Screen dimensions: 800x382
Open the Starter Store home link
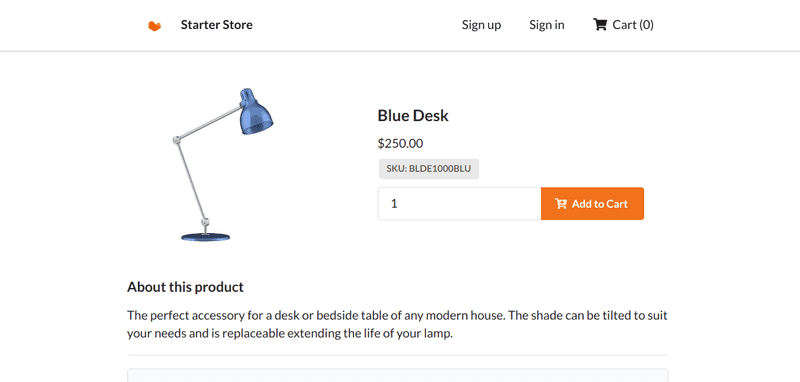pos(216,24)
